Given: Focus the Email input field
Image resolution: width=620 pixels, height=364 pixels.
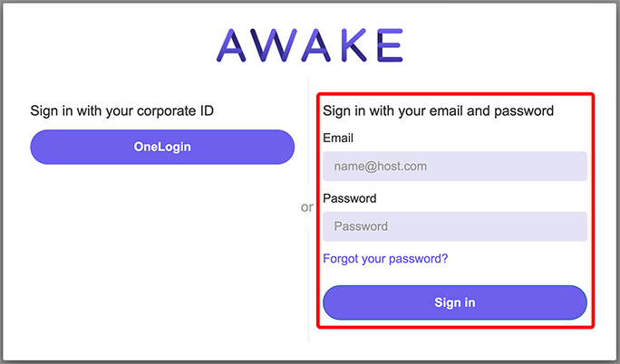Looking at the screenshot, I should point(455,167).
